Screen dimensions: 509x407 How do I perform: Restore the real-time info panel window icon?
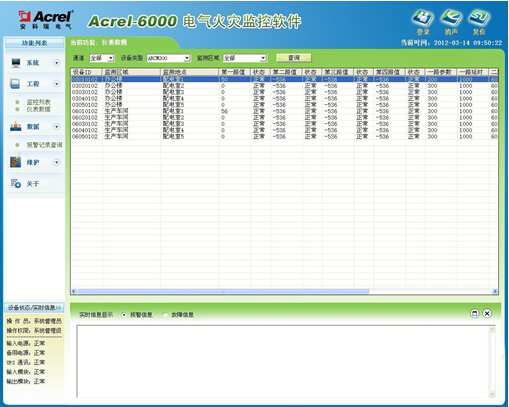[475, 313]
